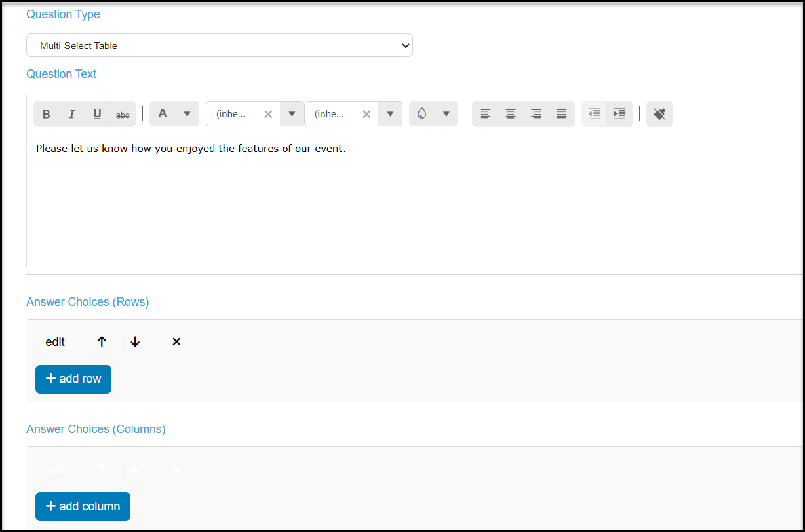The height and width of the screenshot is (532, 805).
Task: Justify the question text
Action: 562,114
